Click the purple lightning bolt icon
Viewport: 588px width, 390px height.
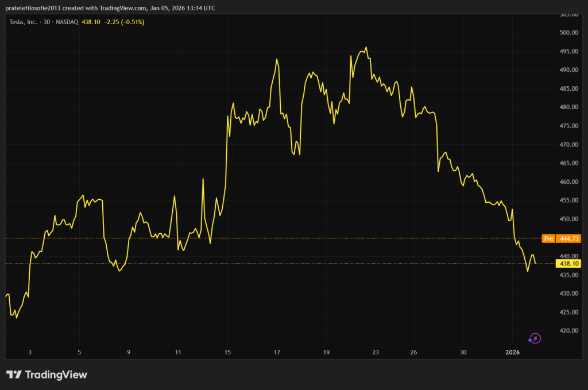(x=535, y=338)
